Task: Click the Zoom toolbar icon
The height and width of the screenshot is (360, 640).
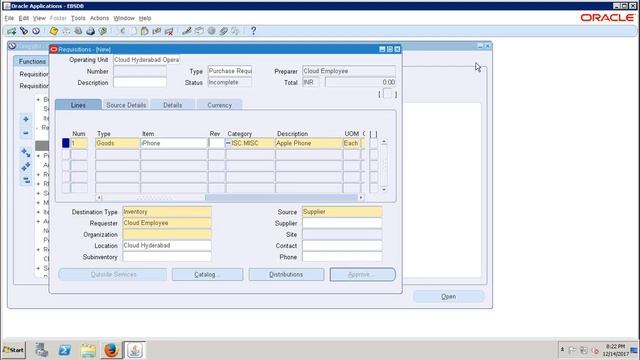Action: pos(199,31)
